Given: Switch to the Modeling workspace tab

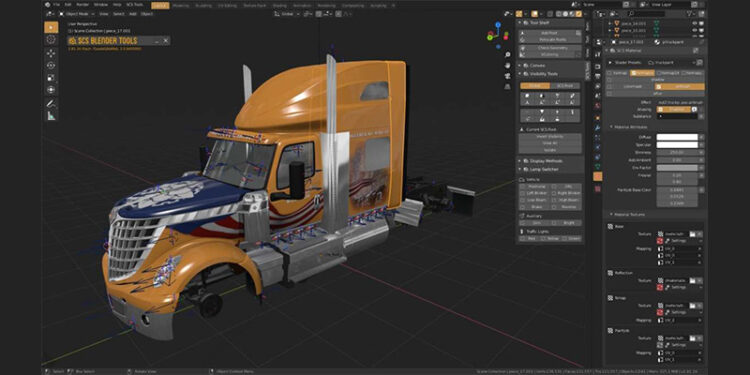Looking at the screenshot, I should 180,5.
